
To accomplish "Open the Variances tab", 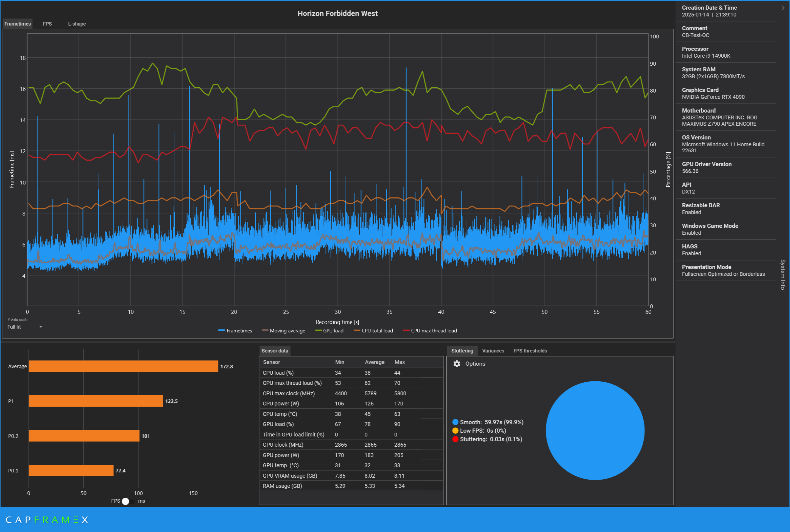I will pos(493,351).
